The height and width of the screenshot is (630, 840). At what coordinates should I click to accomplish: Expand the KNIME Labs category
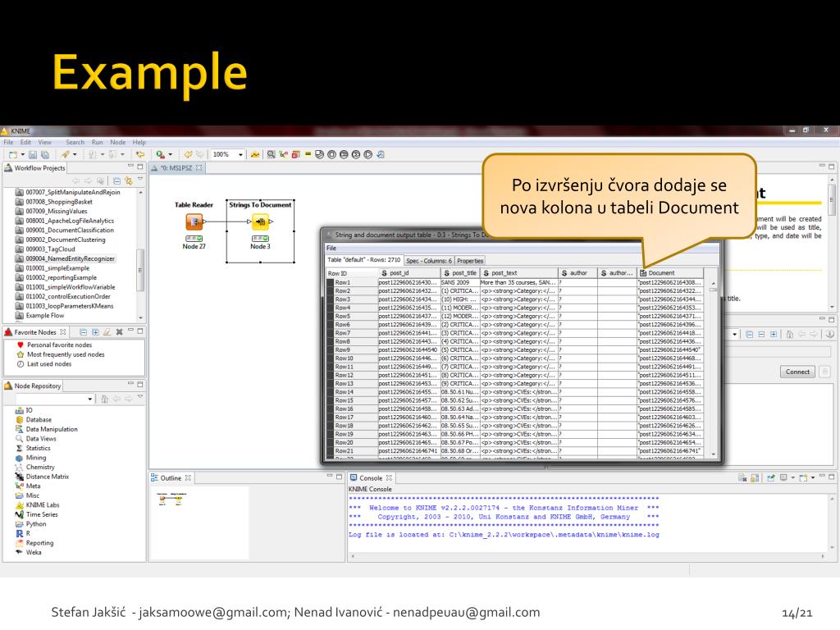coord(37,505)
